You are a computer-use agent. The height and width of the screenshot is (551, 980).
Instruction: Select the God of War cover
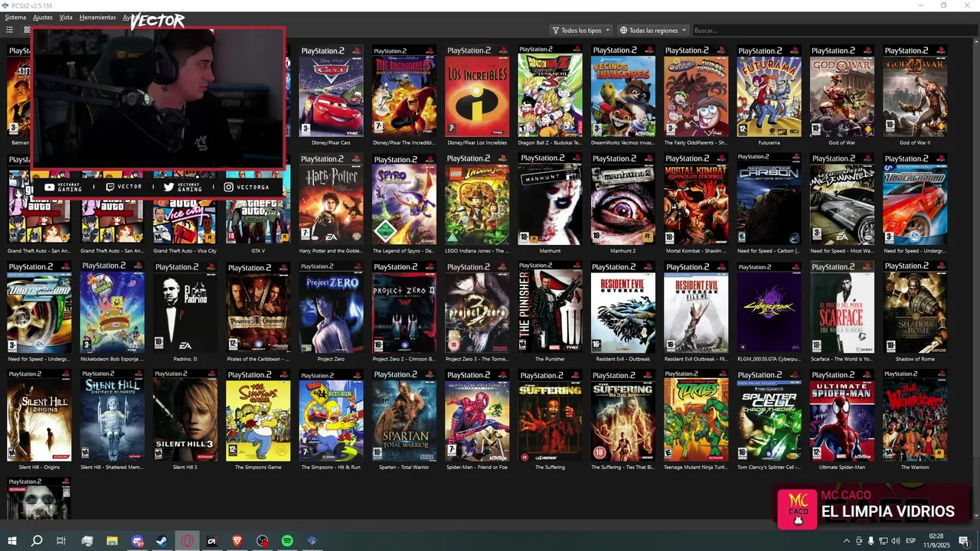click(x=842, y=91)
